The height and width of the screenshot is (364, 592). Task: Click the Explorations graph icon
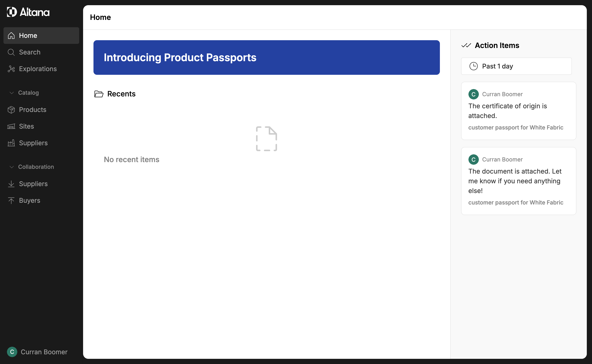[11, 69]
